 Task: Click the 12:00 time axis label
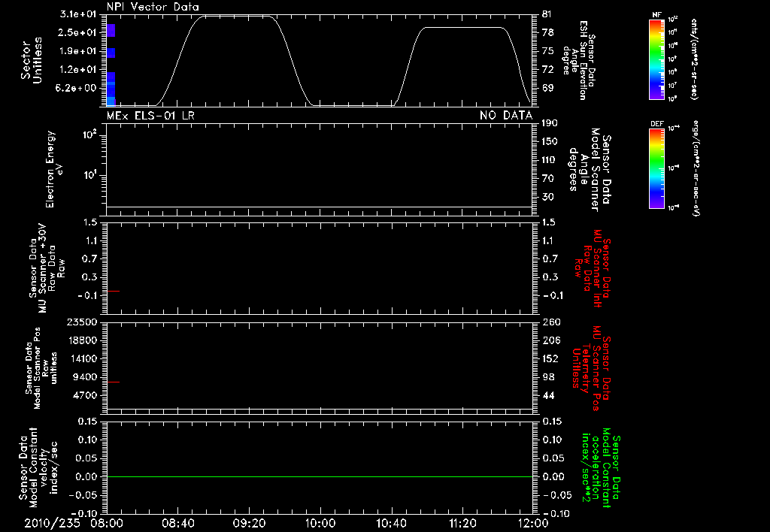click(x=533, y=523)
